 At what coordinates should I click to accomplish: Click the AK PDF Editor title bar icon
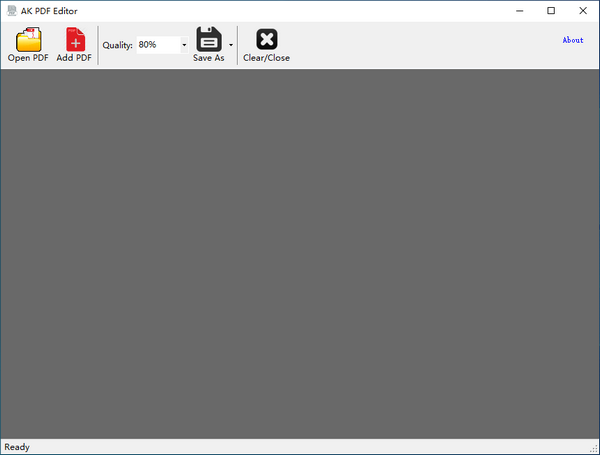click(12, 11)
